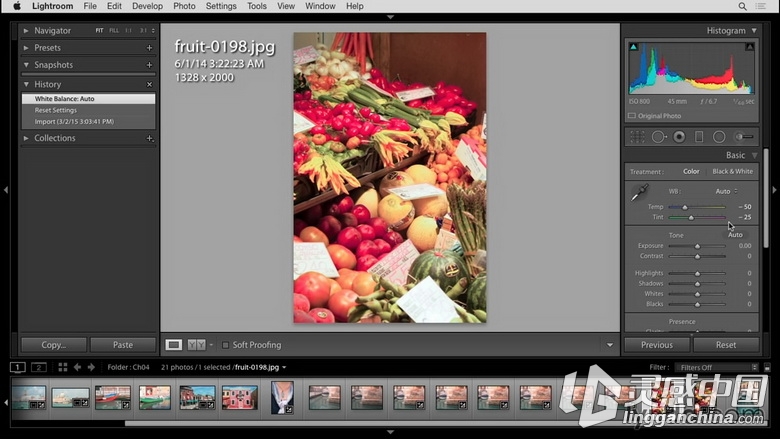Set Navigator zoom to FILL

[x=114, y=30]
